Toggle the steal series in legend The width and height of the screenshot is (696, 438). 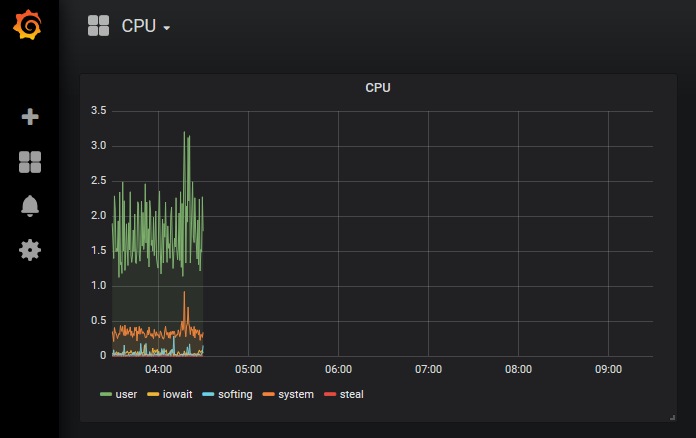[x=352, y=395]
